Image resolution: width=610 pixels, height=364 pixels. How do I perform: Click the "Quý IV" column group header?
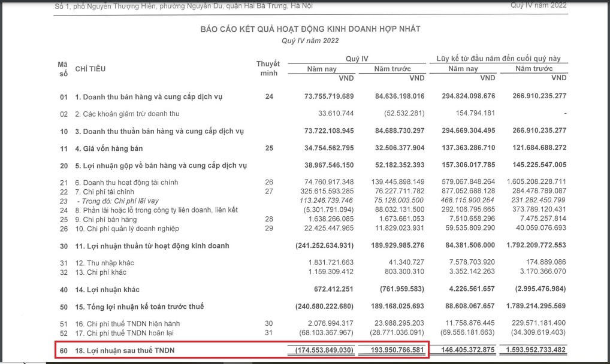point(357,59)
